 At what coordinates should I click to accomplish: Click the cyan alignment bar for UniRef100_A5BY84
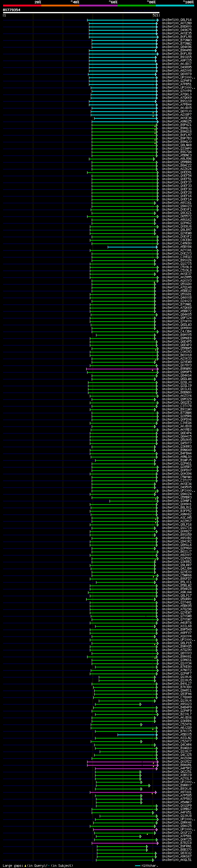(x=133, y=247)
